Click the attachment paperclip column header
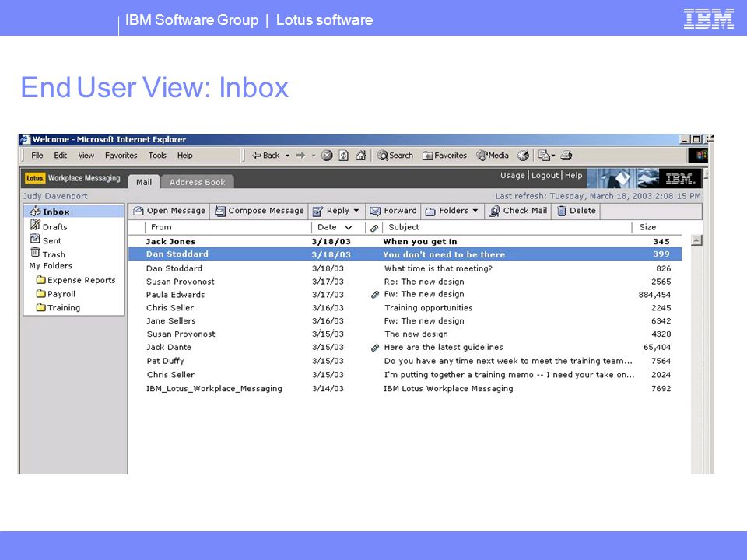The image size is (747, 560). 374,228
